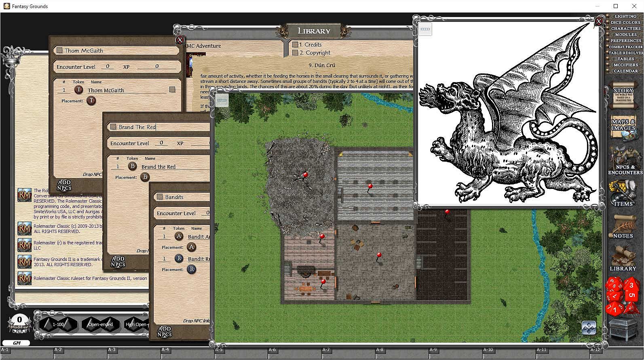Click the toolbar toggle on the dragon image window
This screenshot has width=644, height=360.
click(425, 29)
